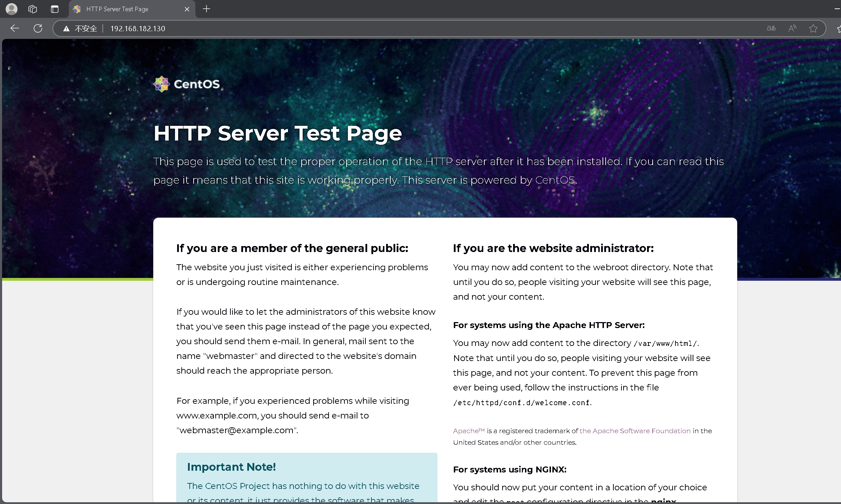Open the Apache Software Foundation link
Image resolution: width=841 pixels, height=504 pixels.
click(x=635, y=431)
